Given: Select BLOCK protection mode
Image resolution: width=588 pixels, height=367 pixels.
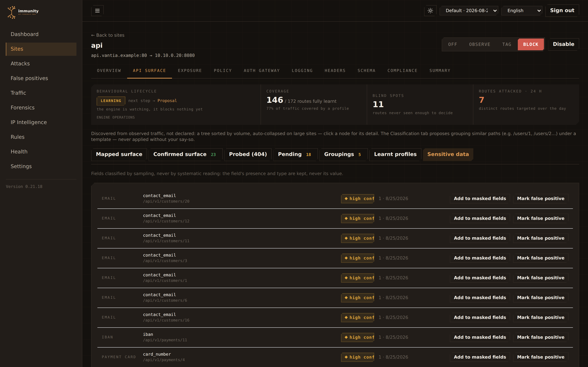Looking at the screenshot, I should click(531, 44).
